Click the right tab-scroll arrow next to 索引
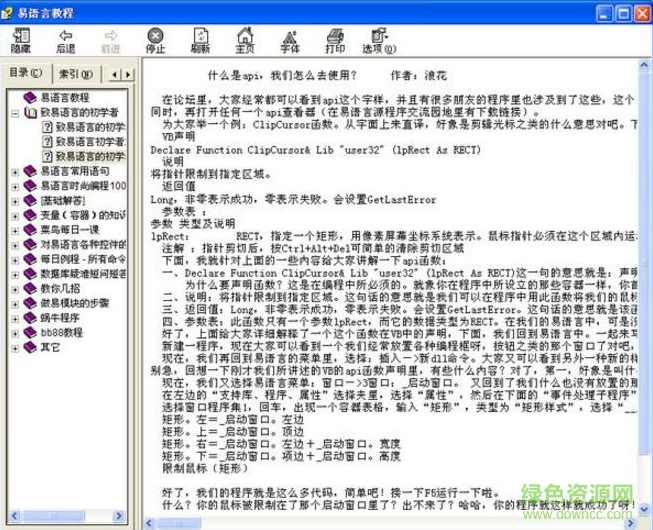This screenshot has width=653, height=530. coord(128,75)
